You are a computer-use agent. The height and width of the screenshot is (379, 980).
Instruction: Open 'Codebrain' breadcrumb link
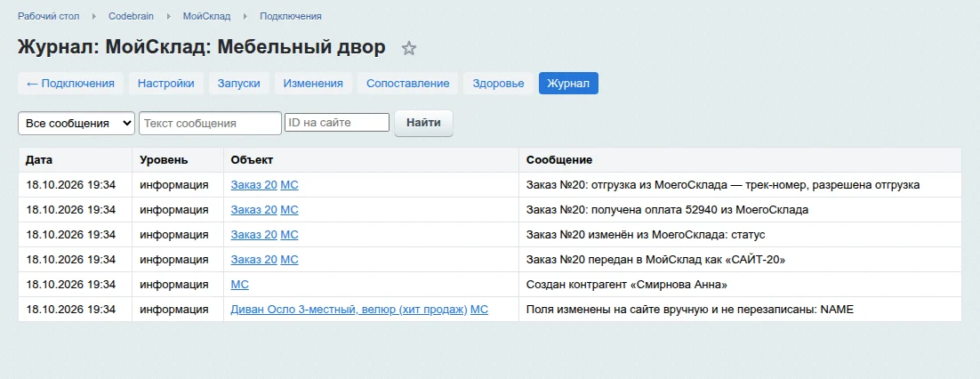132,16
